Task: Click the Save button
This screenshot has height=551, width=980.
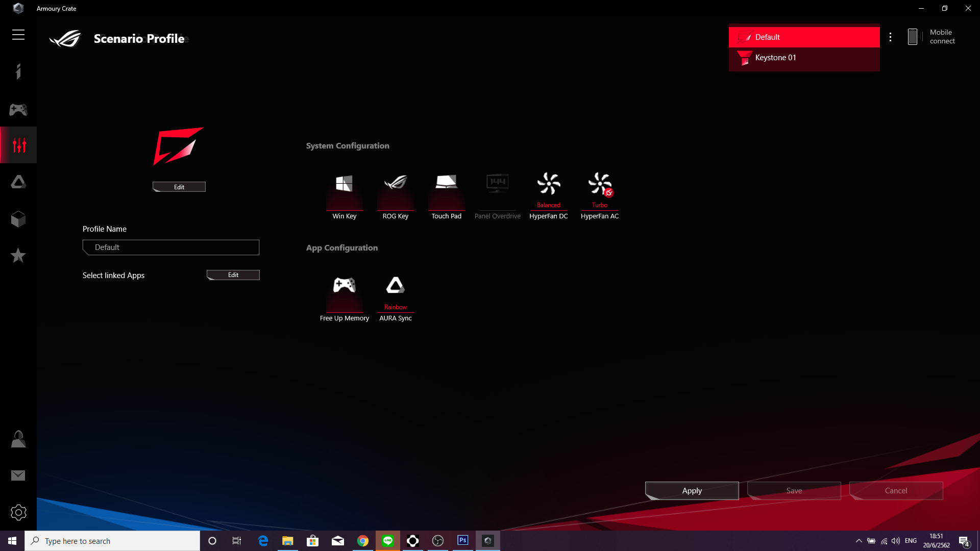Action: [x=794, y=491]
